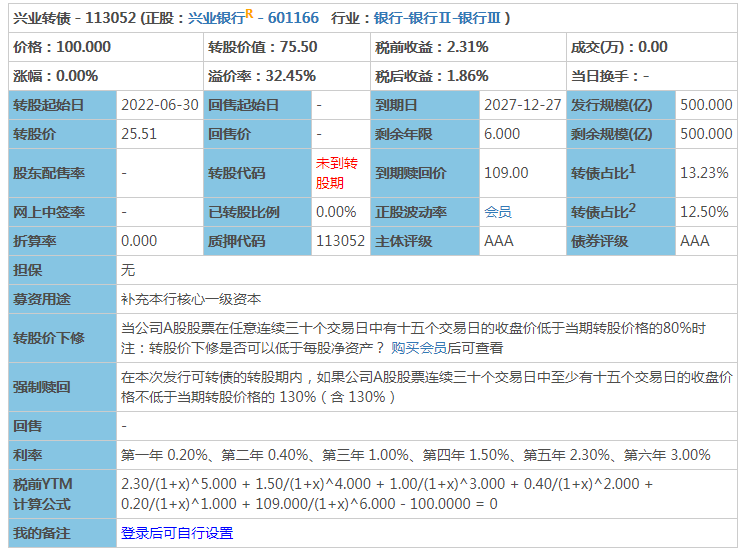Select the remaining years value 6.000

tap(502, 134)
